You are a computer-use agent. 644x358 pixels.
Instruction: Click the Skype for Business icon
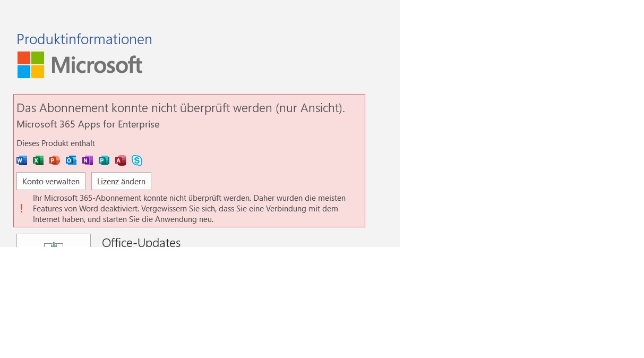point(137,160)
